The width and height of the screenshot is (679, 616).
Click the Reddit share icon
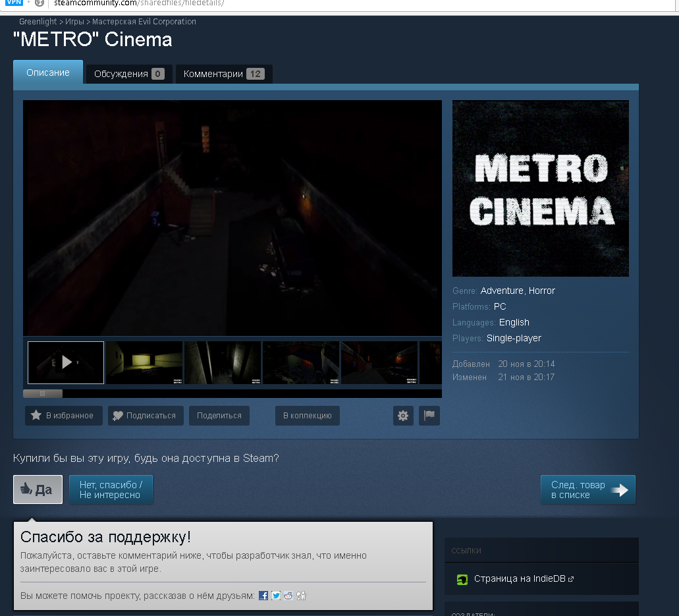tap(288, 596)
